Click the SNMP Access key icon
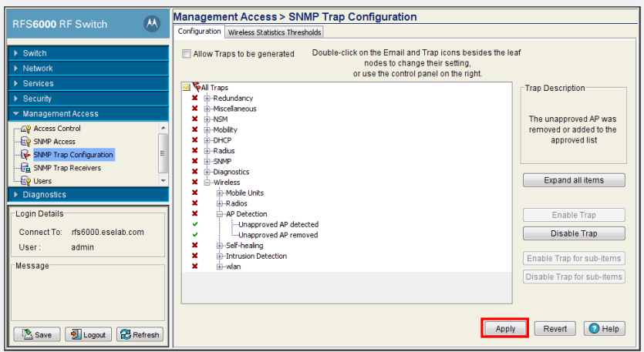This screenshot has height=352, width=644. 25,142
